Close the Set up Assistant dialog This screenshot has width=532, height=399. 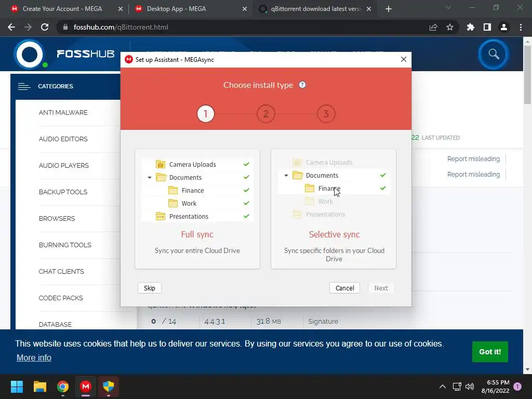(403, 59)
